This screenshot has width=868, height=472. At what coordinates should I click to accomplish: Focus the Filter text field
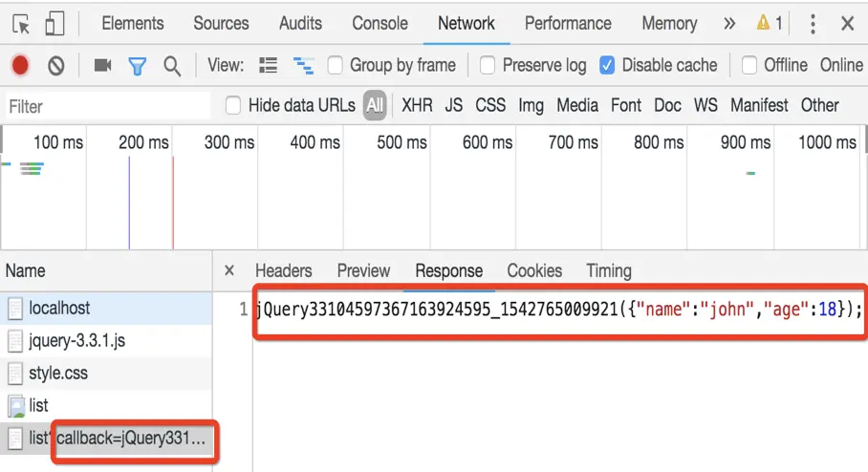107,106
